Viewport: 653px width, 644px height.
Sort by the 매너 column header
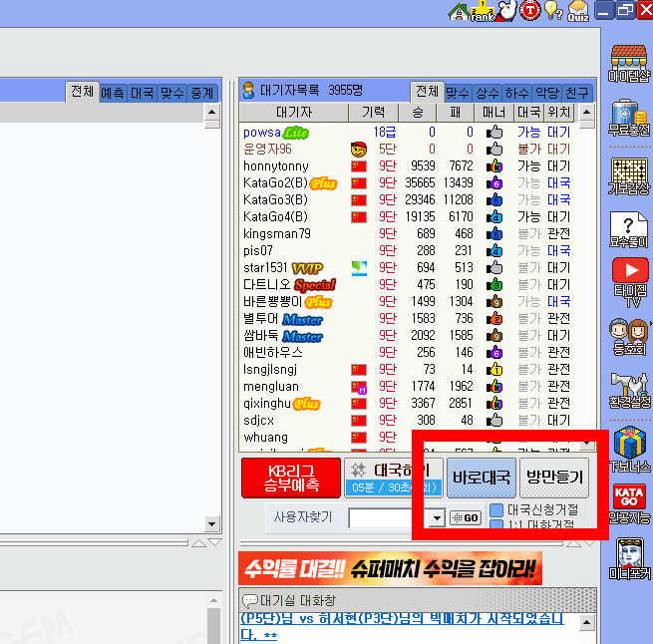[x=493, y=112]
